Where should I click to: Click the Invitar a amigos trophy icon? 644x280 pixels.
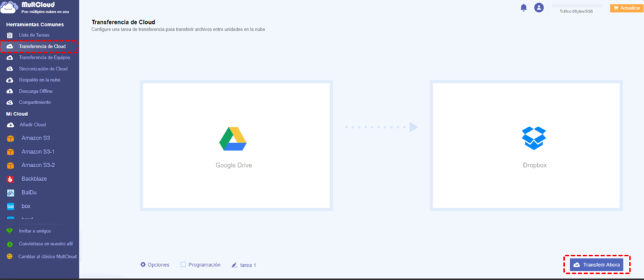(10, 231)
